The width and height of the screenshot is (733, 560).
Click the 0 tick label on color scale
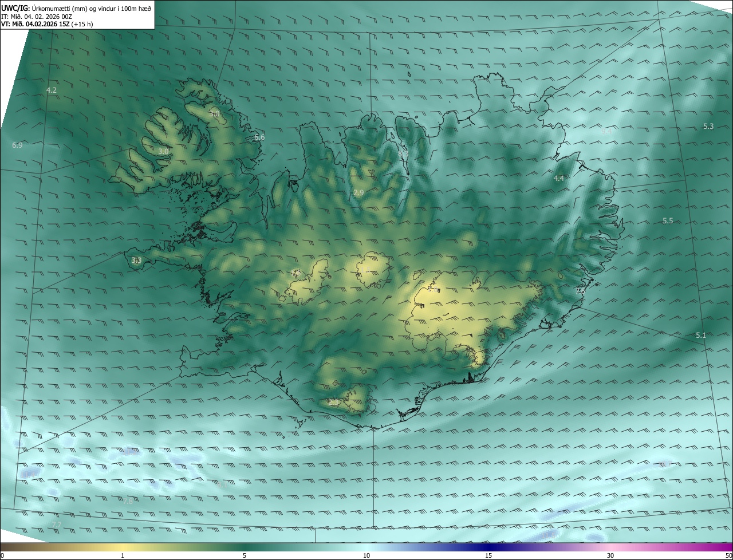click(x=2, y=555)
